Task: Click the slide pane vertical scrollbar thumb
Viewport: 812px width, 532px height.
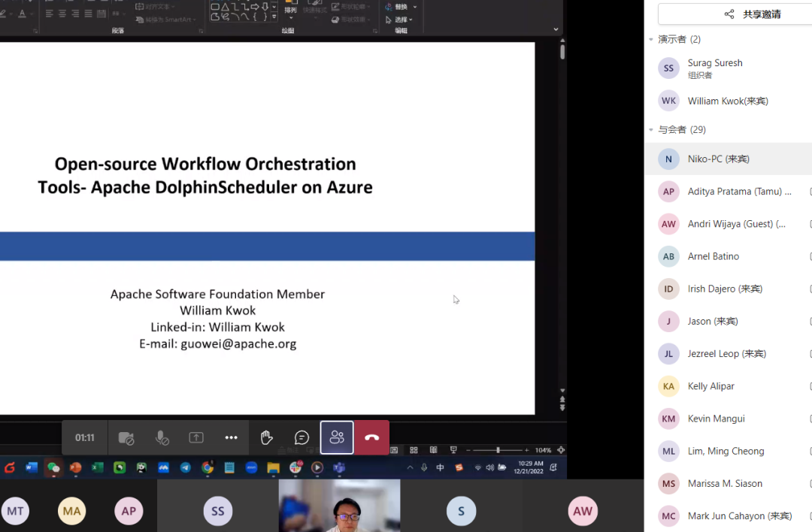Action: (562, 52)
